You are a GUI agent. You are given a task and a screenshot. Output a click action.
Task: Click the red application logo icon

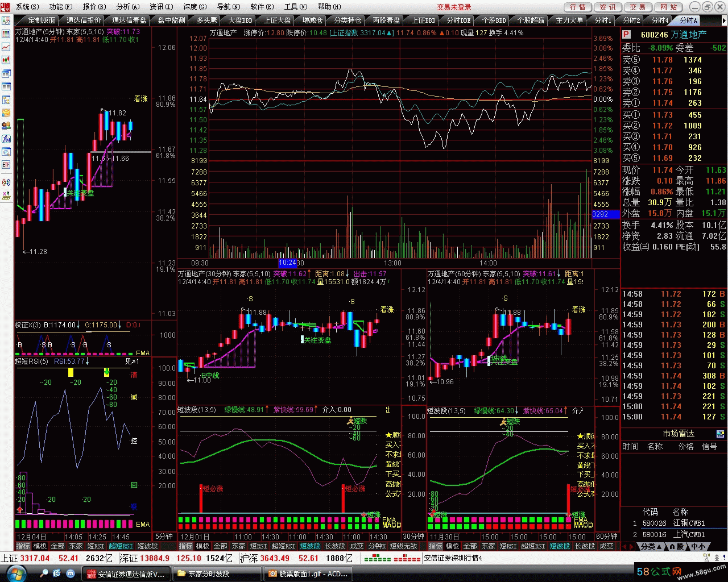coord(6,7)
